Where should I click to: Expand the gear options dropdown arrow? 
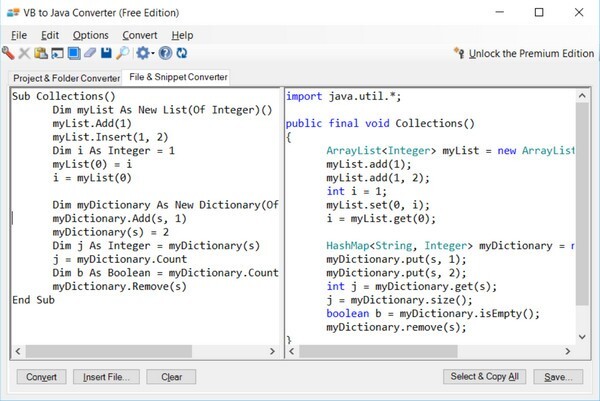(153, 53)
